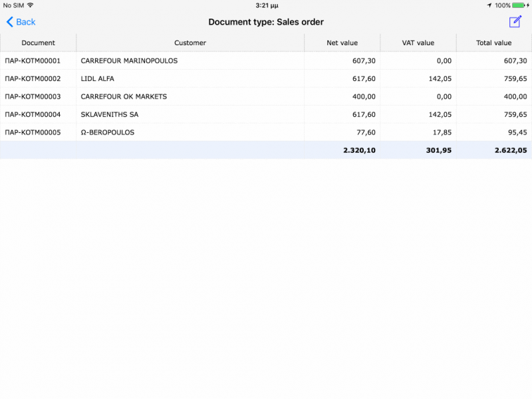Open document ΠΑΡ-ΚΟΤΜ00004
The image size is (532, 399).
(33, 114)
